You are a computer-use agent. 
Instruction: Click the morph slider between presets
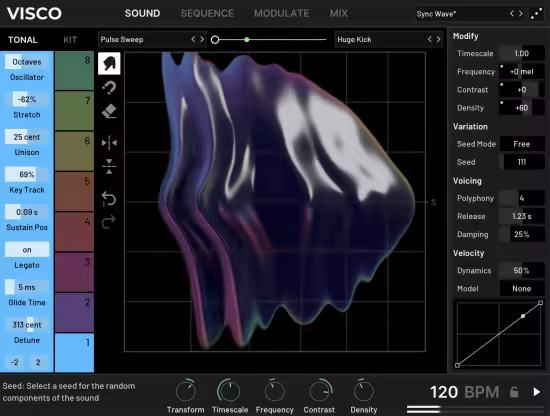coord(269,40)
